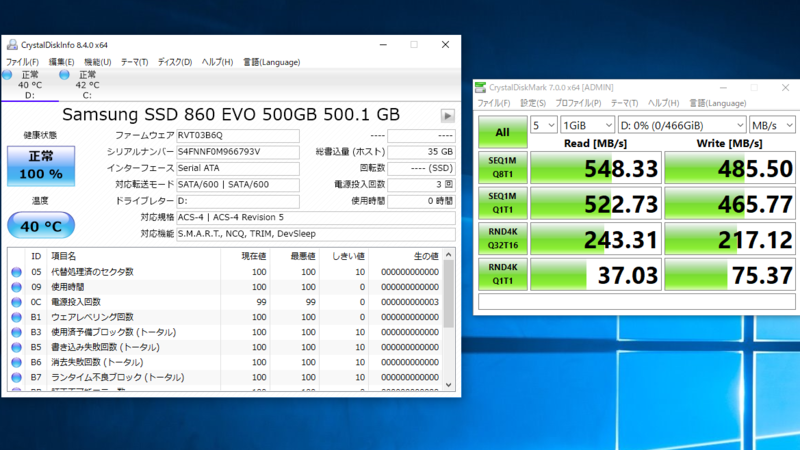Click SEQ1M Q8T1 read result 548.33
800x450 pixels.
596,167
